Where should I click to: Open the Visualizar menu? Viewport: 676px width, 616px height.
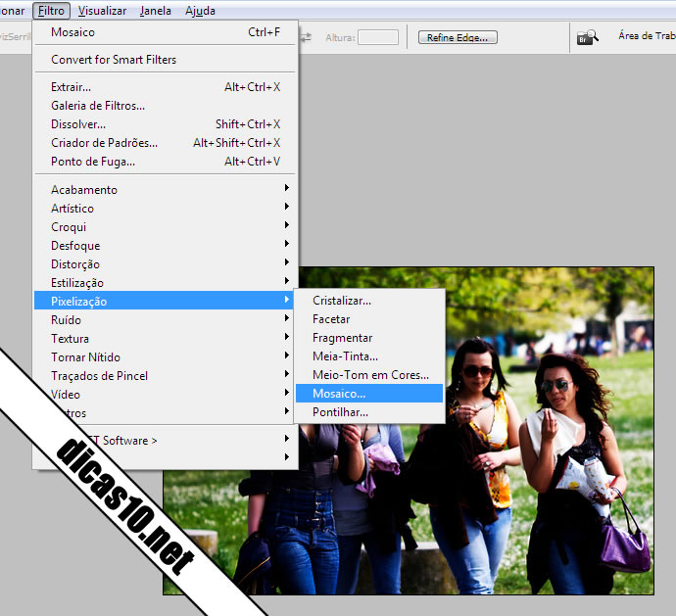click(102, 11)
